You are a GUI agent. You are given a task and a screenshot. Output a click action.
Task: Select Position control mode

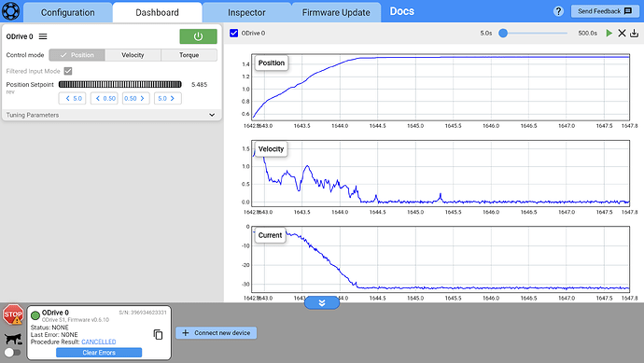(77, 55)
